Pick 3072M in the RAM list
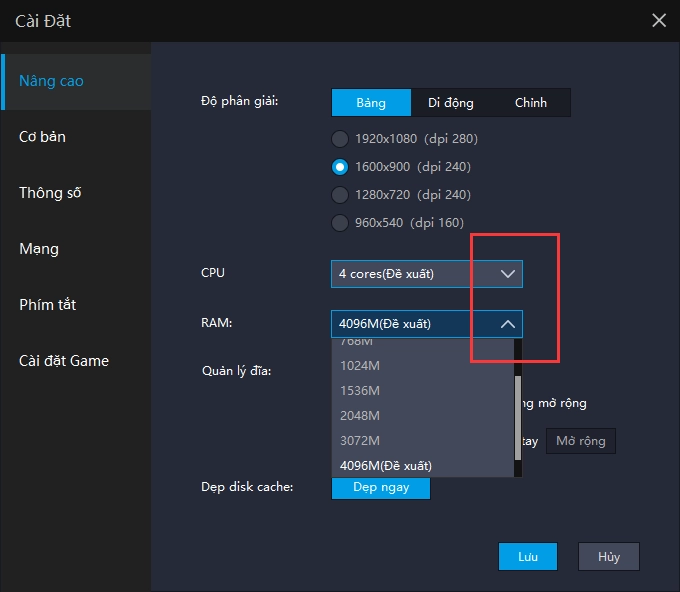The image size is (680, 592). tap(360, 440)
